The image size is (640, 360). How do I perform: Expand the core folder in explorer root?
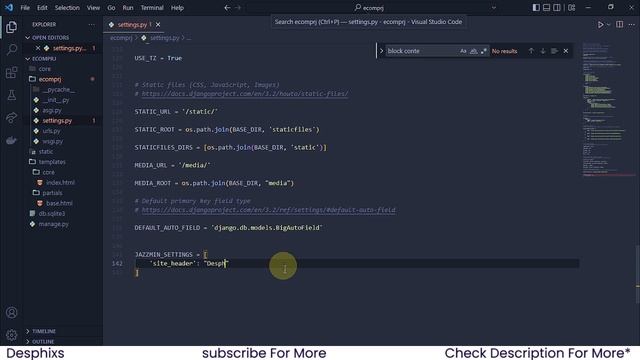44,69
